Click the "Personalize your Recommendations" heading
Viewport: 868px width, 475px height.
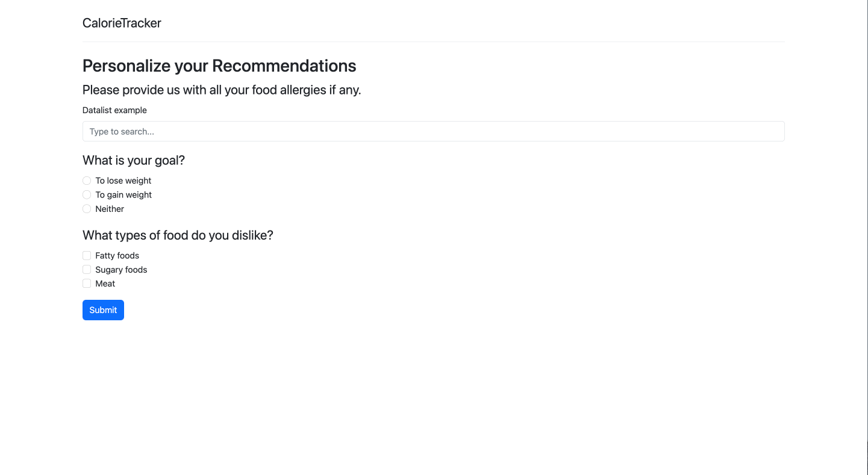[219, 66]
